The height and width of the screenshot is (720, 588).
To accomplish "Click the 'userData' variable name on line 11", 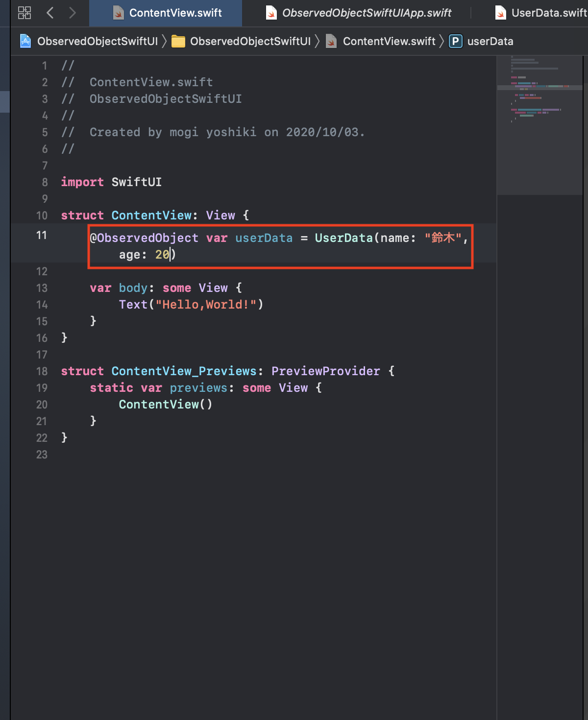I will pos(264,238).
